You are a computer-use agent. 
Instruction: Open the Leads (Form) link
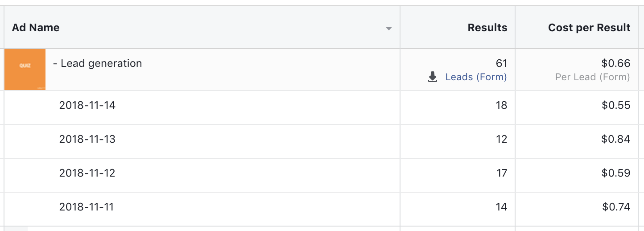[476, 77]
